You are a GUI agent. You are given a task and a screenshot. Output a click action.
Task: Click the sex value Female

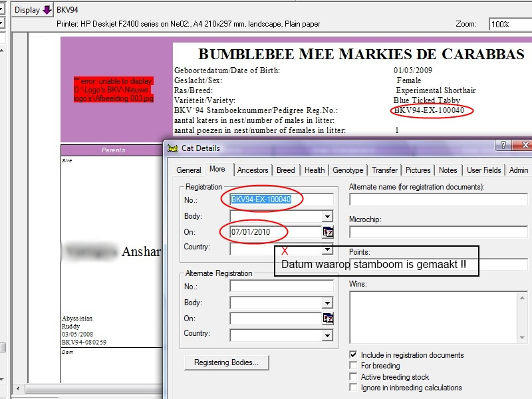[x=409, y=80]
